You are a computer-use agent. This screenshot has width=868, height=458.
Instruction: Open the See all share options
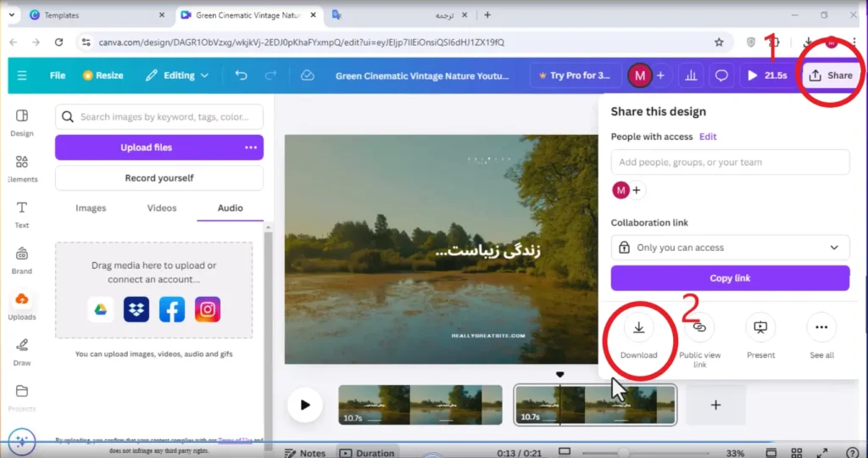tap(821, 328)
